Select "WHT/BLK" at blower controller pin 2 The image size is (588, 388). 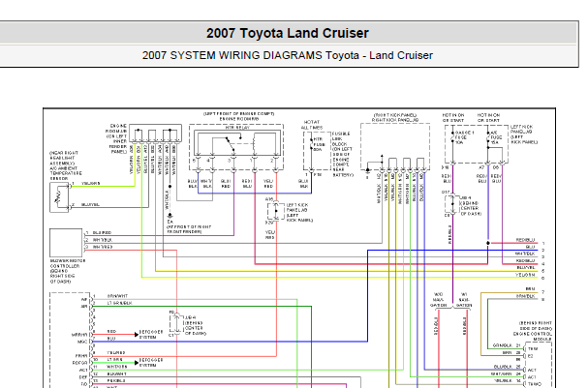102,240
